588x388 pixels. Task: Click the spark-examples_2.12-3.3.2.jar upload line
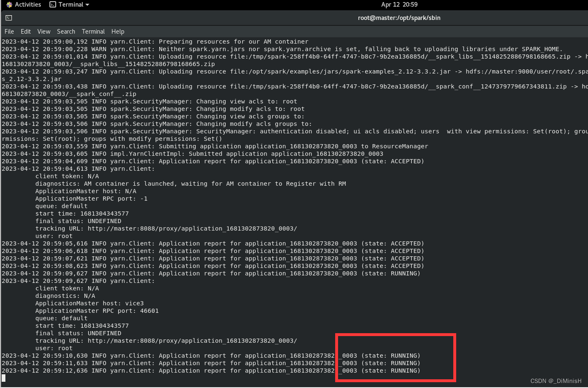pyautogui.click(x=295, y=71)
